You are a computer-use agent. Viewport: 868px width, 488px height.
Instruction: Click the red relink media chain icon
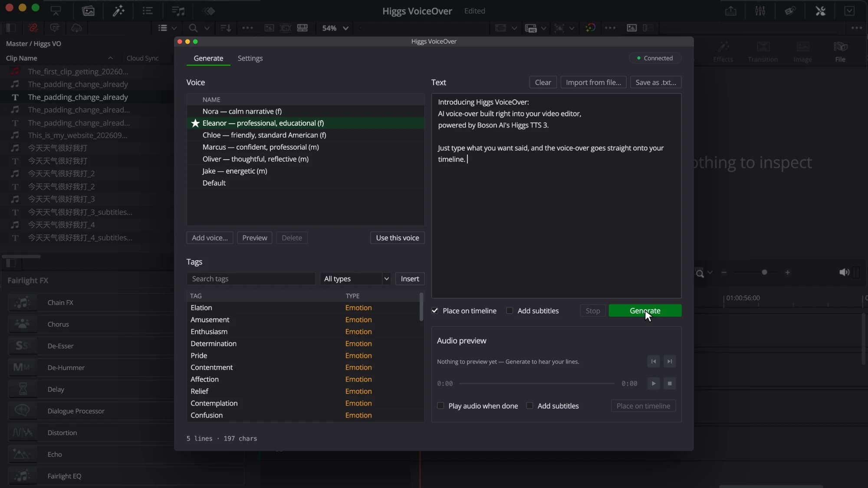(x=33, y=28)
